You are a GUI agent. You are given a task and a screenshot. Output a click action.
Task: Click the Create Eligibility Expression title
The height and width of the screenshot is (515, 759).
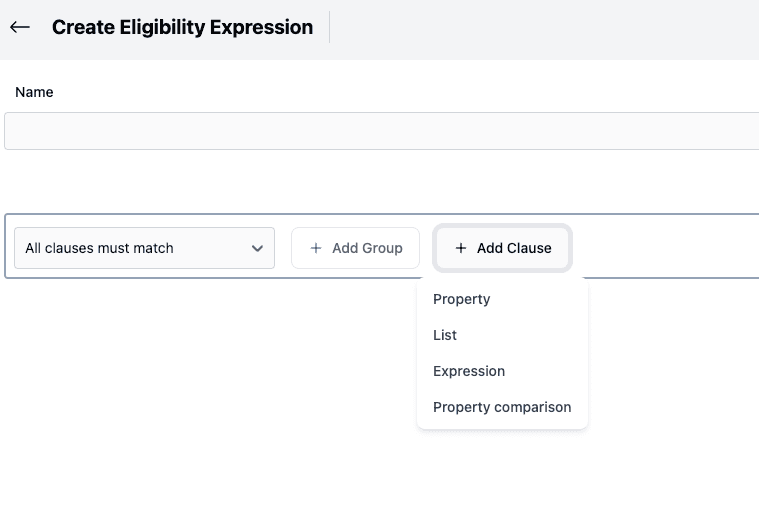[x=182, y=28]
